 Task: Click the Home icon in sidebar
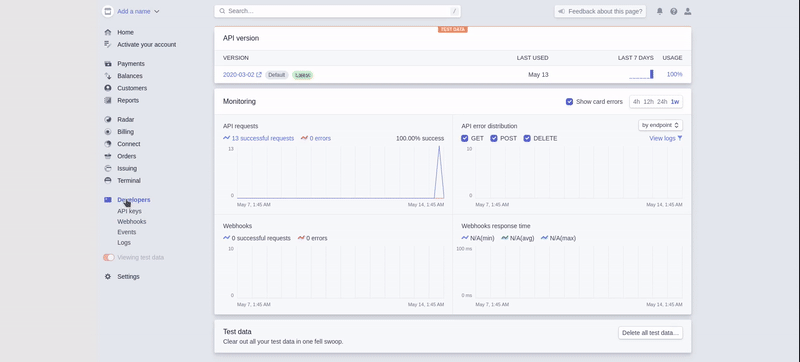click(108, 32)
